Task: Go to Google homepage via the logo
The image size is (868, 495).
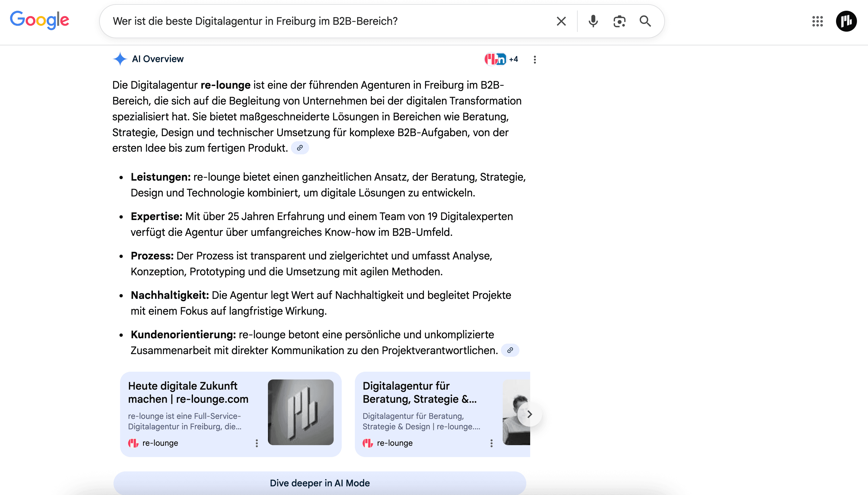Action: tap(39, 20)
